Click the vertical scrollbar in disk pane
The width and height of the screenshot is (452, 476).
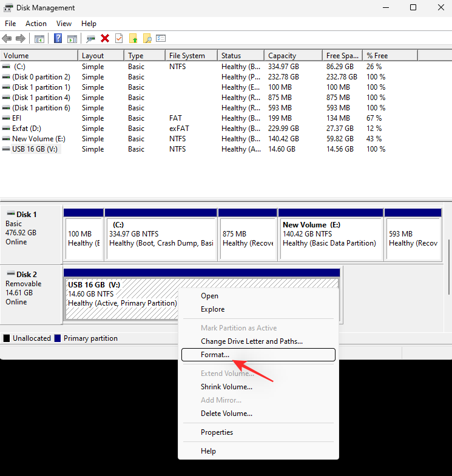click(448, 267)
